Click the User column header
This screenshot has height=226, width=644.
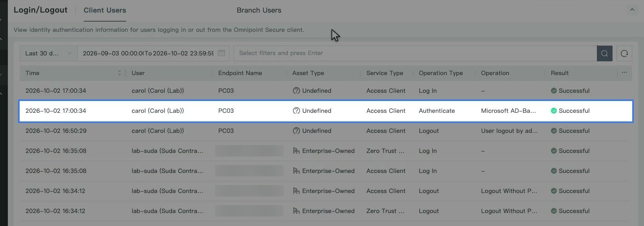[138, 73]
